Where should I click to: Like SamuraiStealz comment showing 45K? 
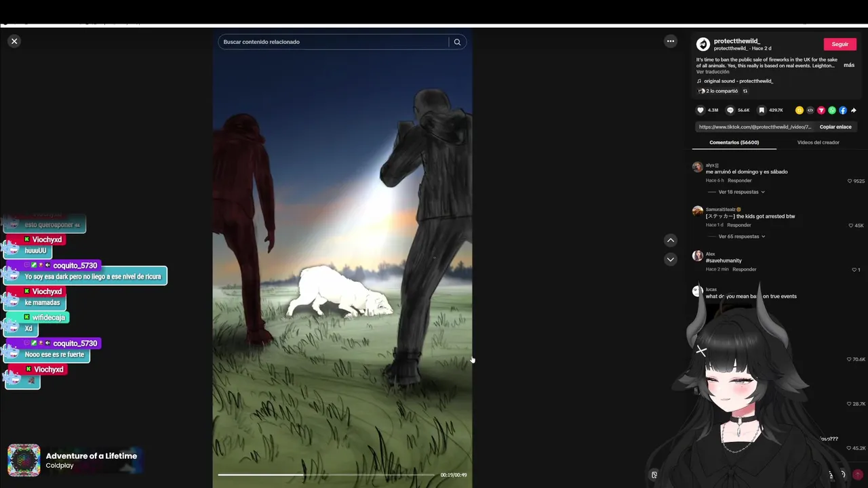point(851,226)
